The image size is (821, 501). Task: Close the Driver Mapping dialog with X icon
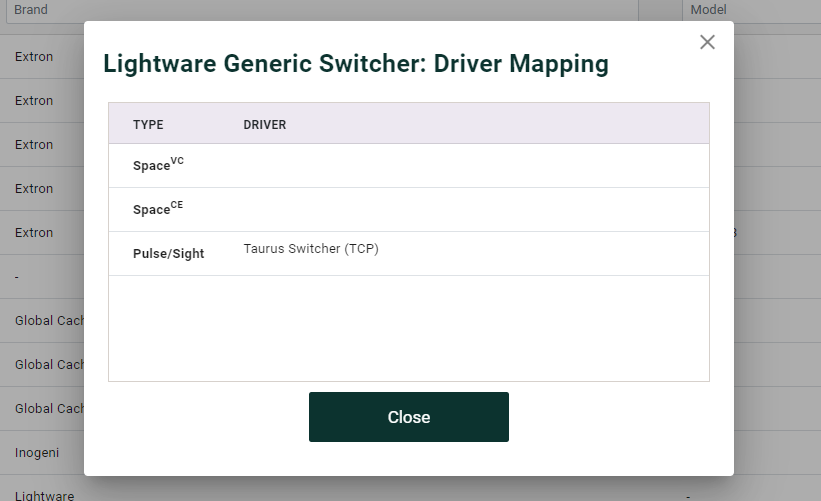pos(707,42)
